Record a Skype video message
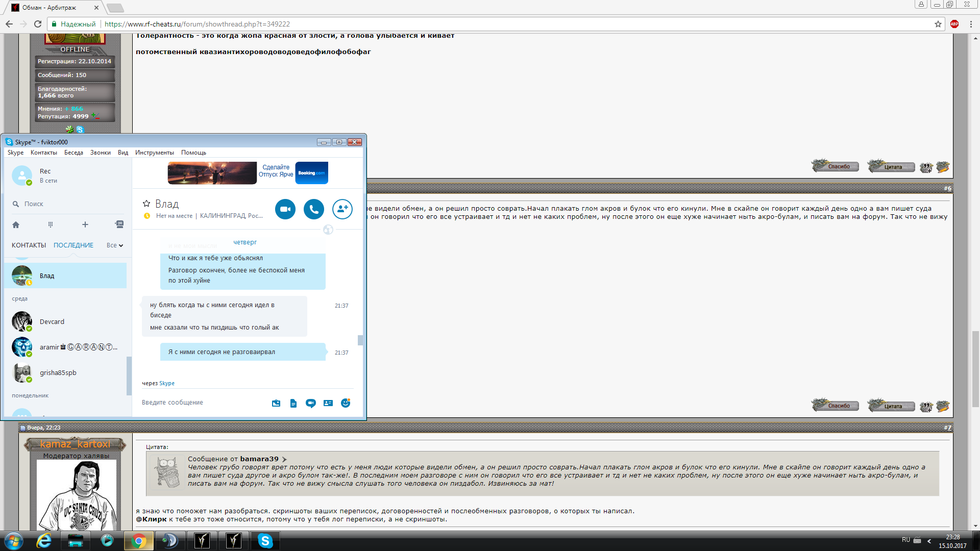 pos(311,403)
